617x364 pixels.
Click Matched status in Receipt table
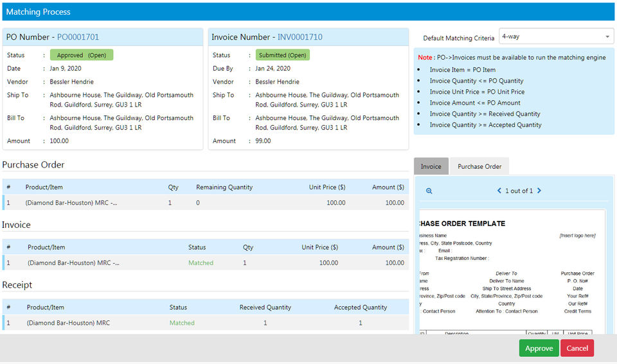click(182, 323)
